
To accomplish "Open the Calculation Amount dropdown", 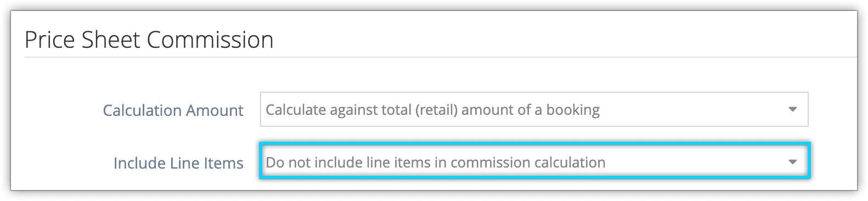I will click(534, 109).
